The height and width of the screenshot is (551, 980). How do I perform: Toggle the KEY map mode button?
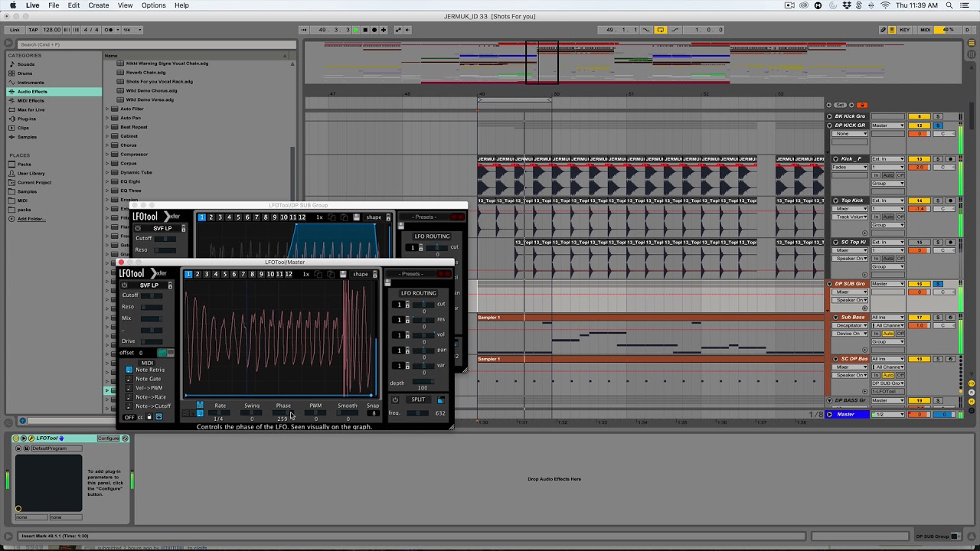click(905, 30)
